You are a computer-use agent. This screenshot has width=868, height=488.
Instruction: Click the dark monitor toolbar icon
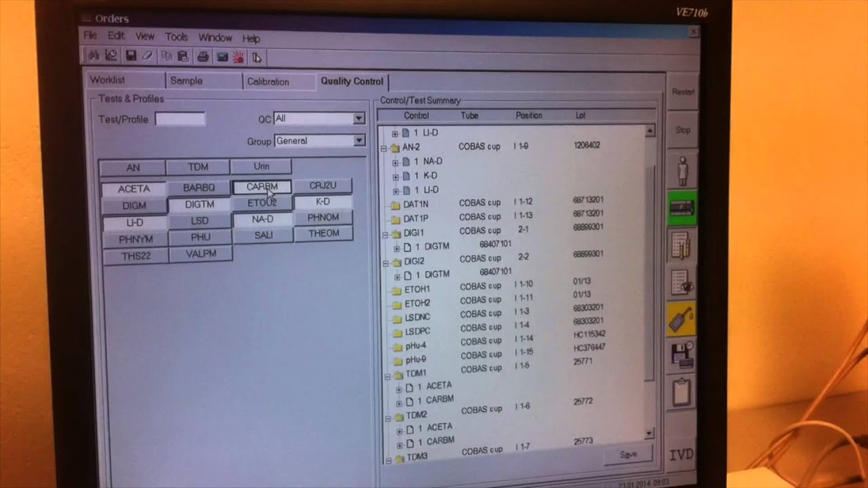(222, 57)
